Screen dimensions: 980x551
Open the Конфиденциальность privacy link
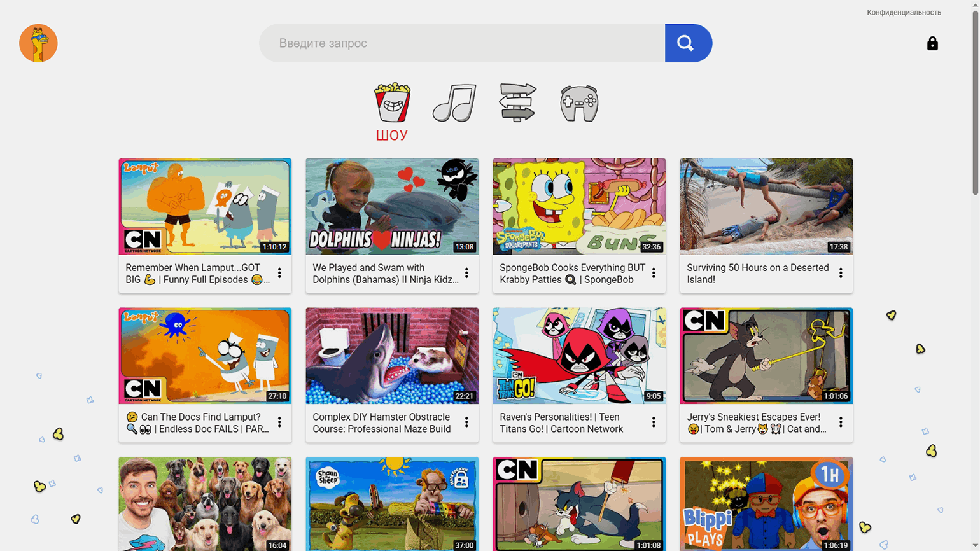click(x=904, y=13)
